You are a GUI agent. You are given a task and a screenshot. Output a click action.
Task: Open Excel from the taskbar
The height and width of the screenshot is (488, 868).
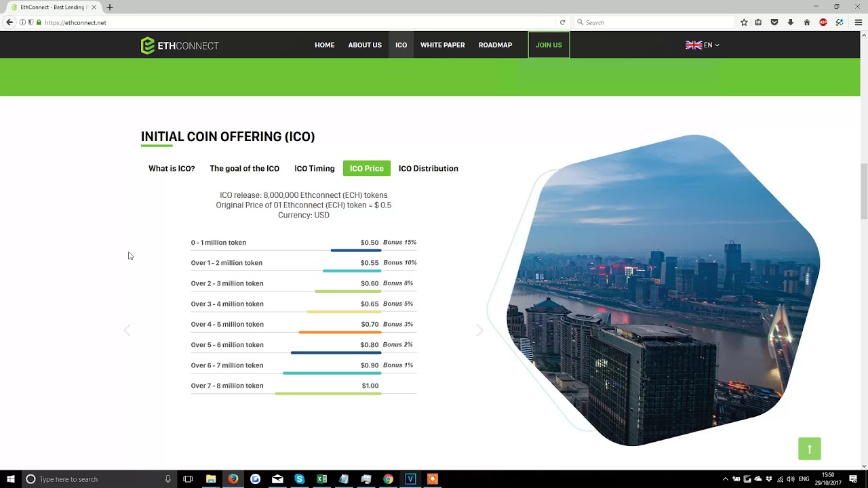click(x=321, y=479)
